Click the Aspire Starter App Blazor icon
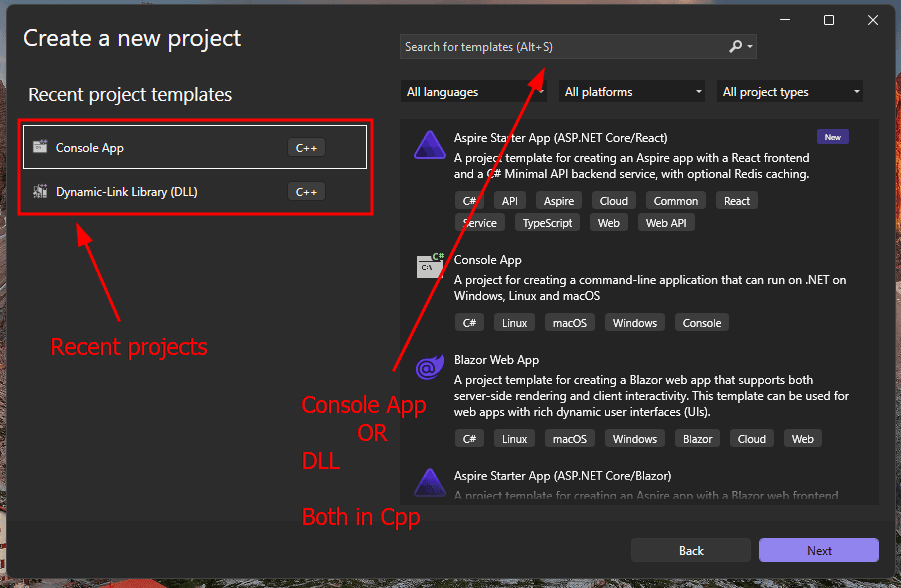901x588 pixels. click(429, 482)
